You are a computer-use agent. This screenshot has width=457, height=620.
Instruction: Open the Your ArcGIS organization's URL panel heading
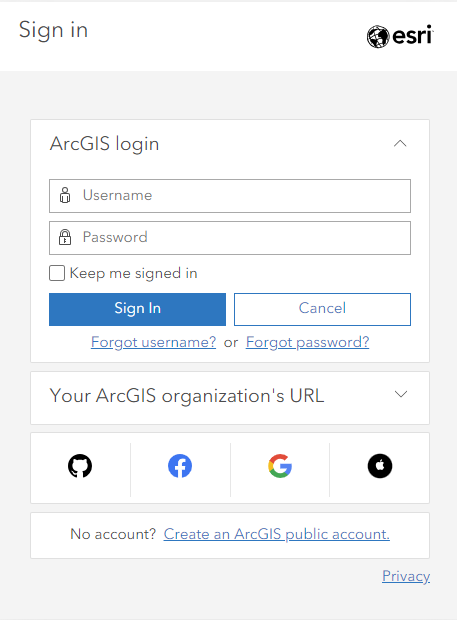(187, 396)
